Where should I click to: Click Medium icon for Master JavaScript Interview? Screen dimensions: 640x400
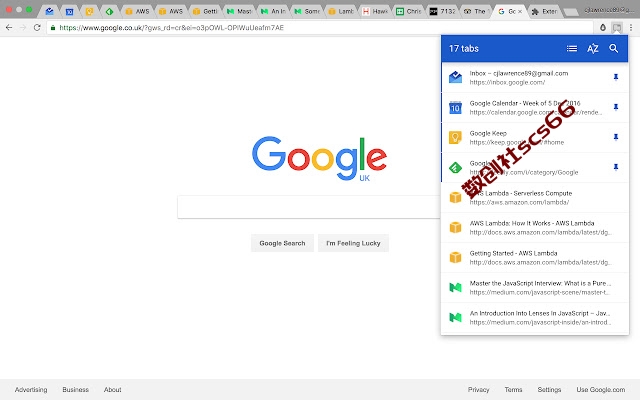[x=455, y=287]
